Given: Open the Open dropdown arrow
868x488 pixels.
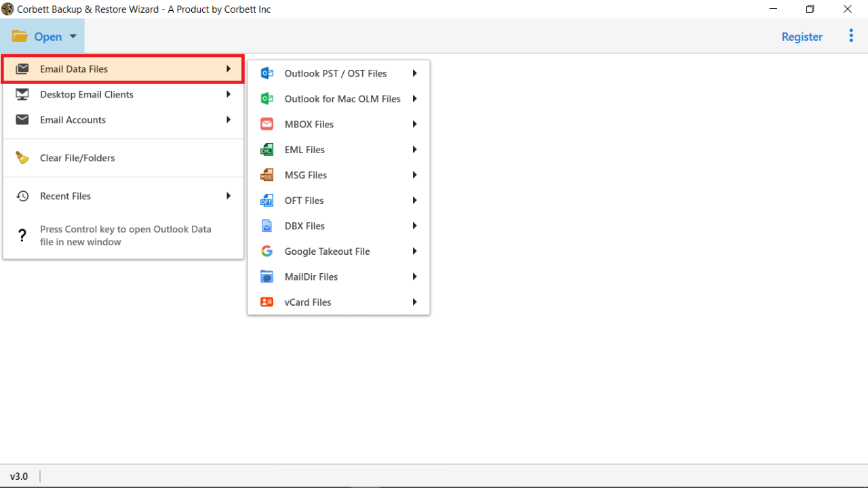Looking at the screenshot, I should [x=73, y=36].
